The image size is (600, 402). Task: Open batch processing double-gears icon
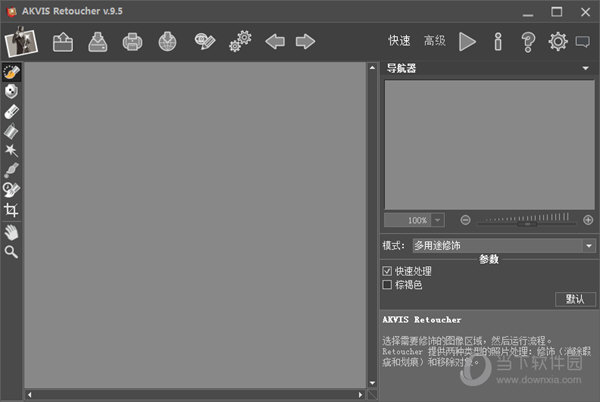pos(240,41)
